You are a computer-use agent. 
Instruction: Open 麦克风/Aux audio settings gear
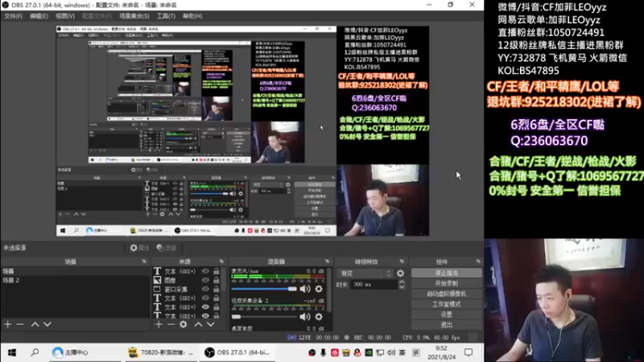(x=319, y=289)
